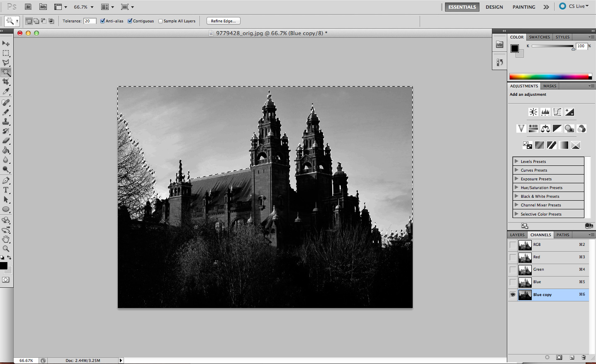This screenshot has height=364, width=596.
Task: Expand Black & White Presets
Action: click(x=517, y=196)
